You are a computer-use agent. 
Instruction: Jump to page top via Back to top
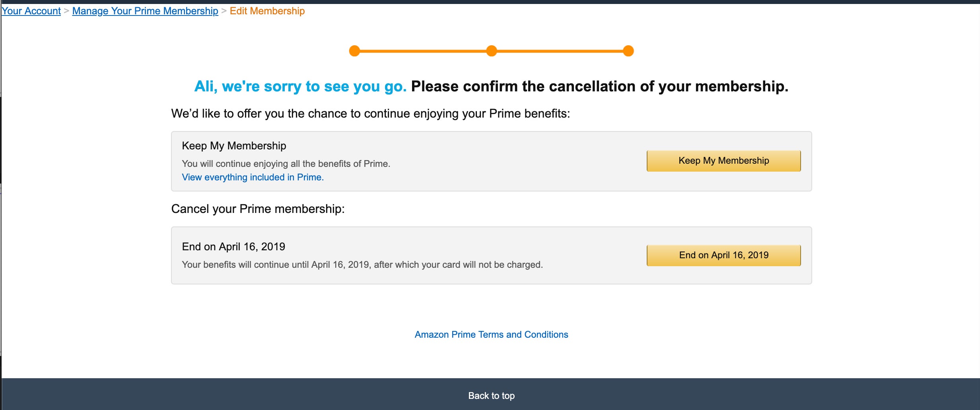pyautogui.click(x=492, y=396)
